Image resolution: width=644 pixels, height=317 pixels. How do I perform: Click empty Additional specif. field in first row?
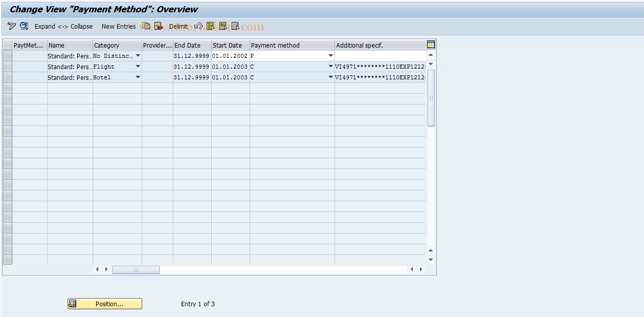click(x=380, y=56)
